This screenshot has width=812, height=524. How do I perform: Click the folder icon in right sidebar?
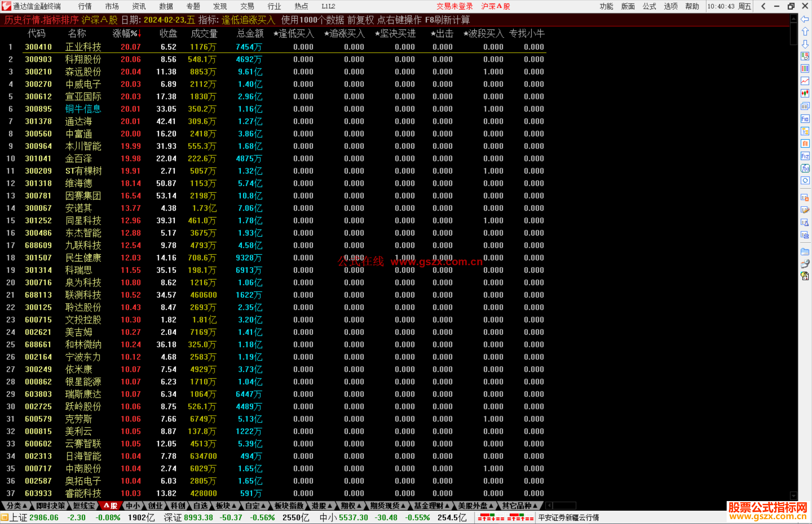pyautogui.click(x=805, y=252)
